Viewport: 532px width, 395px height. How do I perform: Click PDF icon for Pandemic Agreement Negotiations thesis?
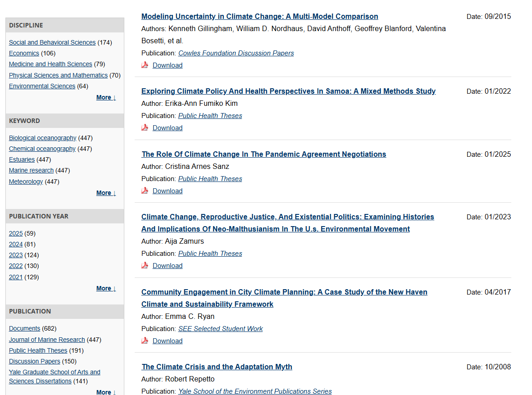pos(145,191)
